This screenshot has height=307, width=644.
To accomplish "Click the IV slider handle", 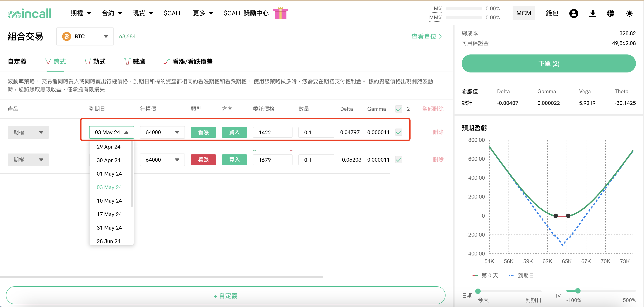I will (x=577, y=291).
